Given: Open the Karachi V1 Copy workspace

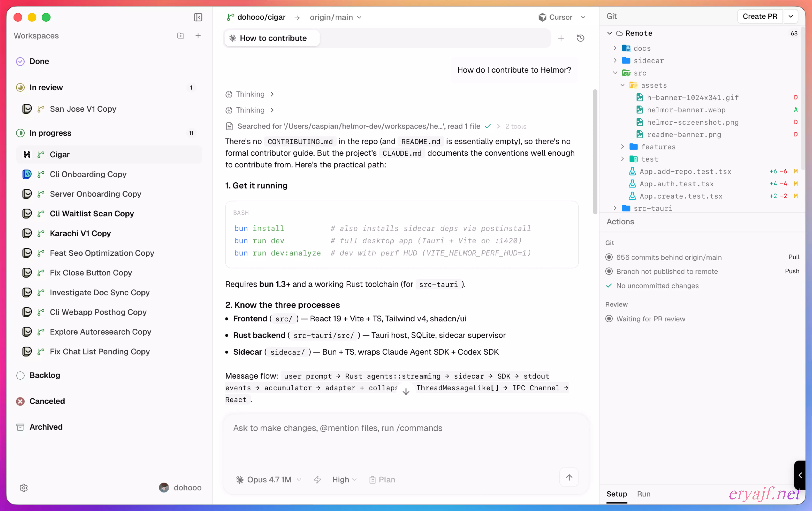Looking at the screenshot, I should click(x=109, y=233).
